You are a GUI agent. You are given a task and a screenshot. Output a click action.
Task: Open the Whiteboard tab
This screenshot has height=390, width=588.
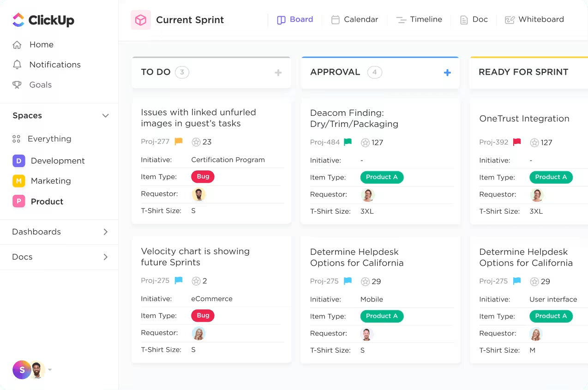[534, 19]
